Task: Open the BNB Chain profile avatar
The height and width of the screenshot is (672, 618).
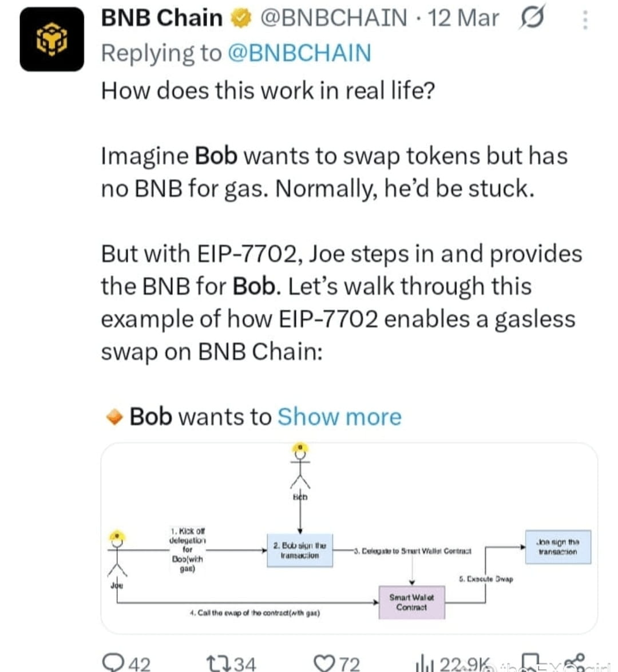Action: coord(52,39)
